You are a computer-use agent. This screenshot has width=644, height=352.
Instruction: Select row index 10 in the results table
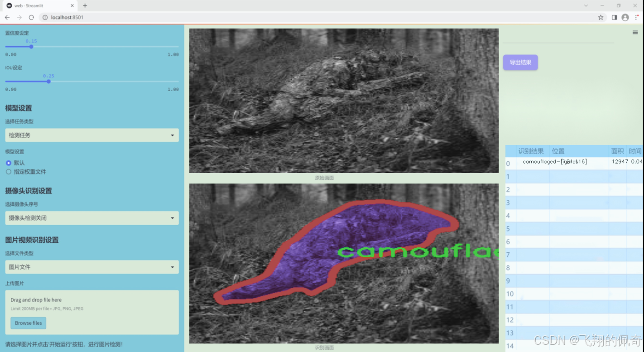coord(510,294)
